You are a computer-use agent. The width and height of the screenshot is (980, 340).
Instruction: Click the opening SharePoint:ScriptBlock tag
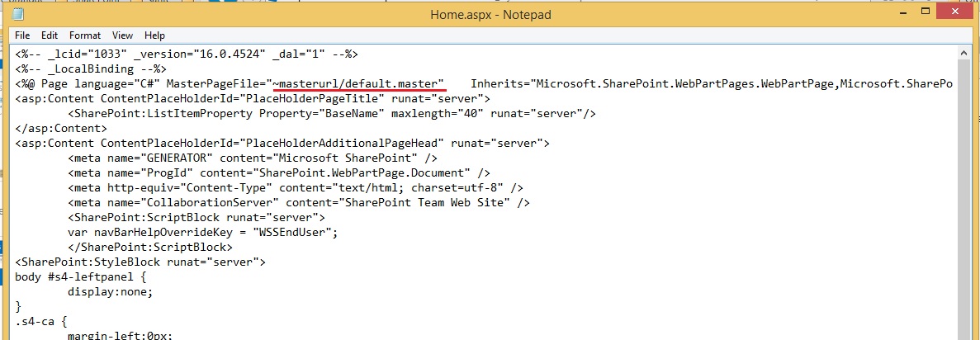pos(196,218)
